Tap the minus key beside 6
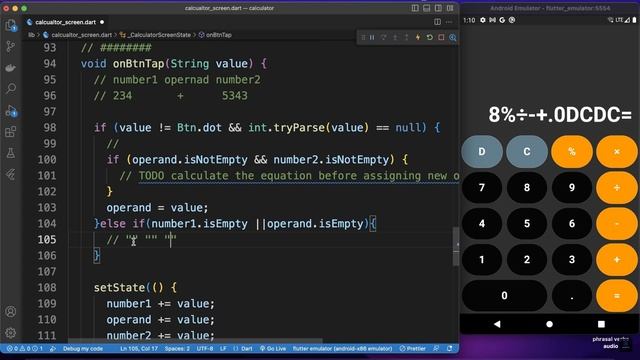This screenshot has width=640, height=360. coord(617,223)
